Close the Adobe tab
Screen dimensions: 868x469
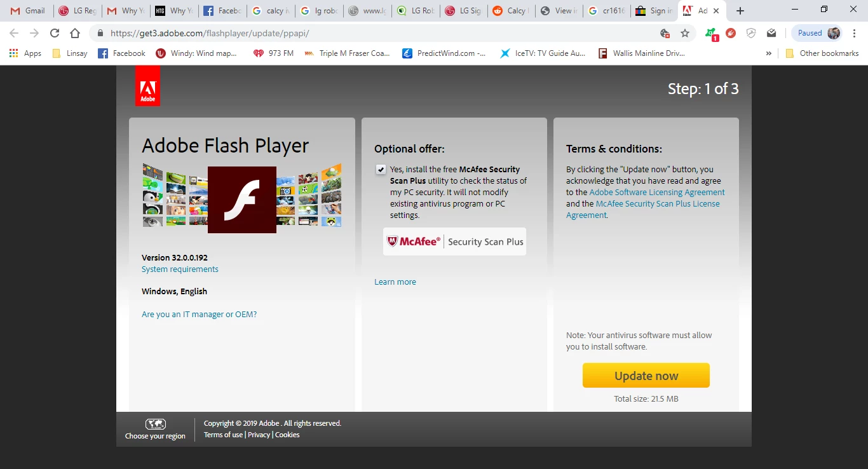point(716,11)
